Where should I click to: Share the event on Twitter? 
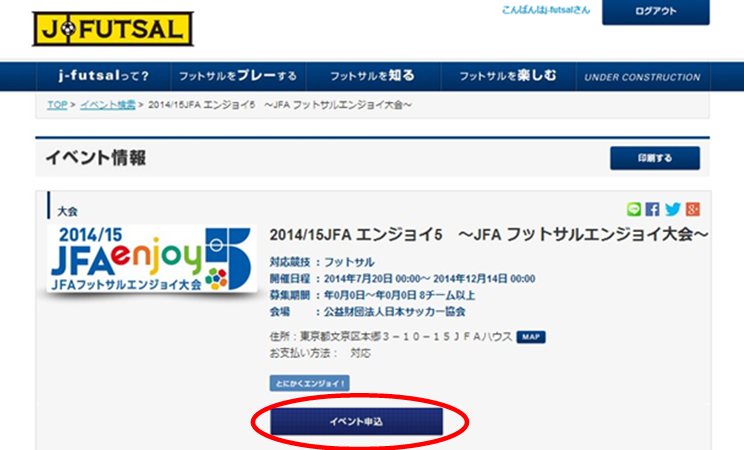(x=672, y=209)
